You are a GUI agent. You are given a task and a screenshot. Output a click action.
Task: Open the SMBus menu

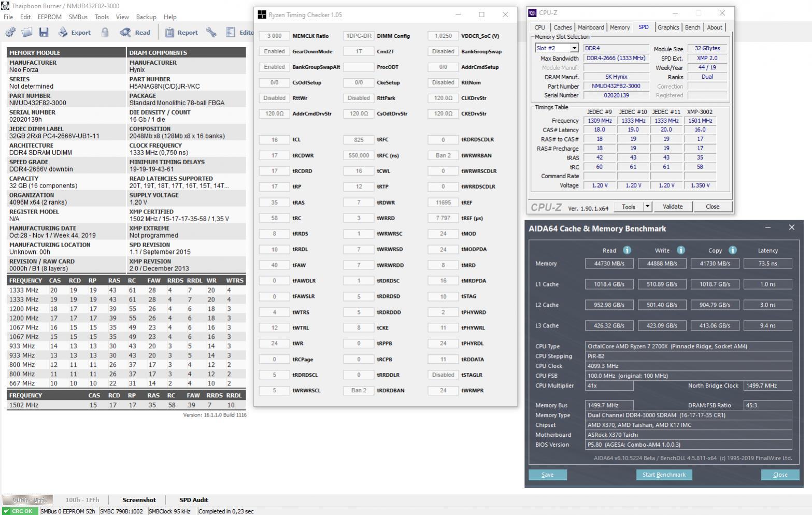click(x=78, y=17)
